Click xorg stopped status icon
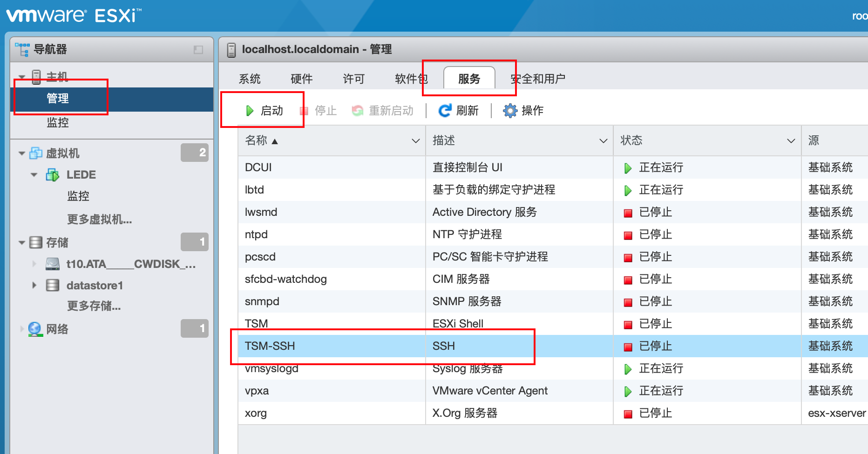Image resolution: width=868 pixels, height=454 pixels. coord(628,414)
